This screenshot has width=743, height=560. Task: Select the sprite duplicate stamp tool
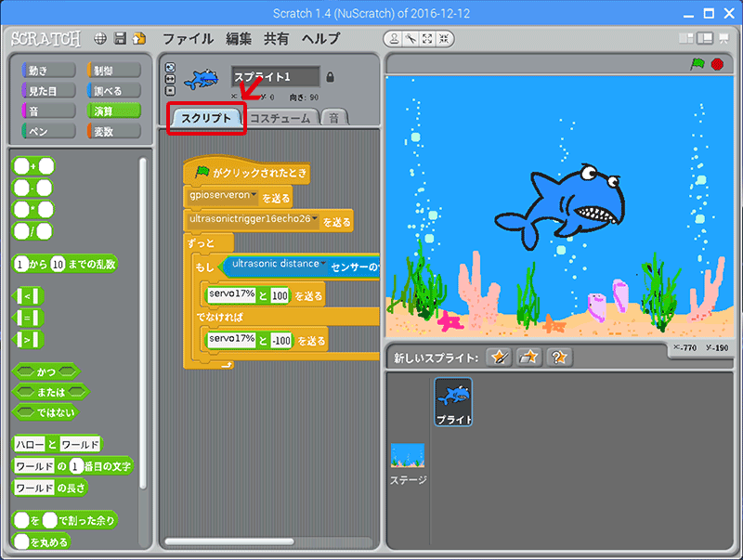point(392,39)
